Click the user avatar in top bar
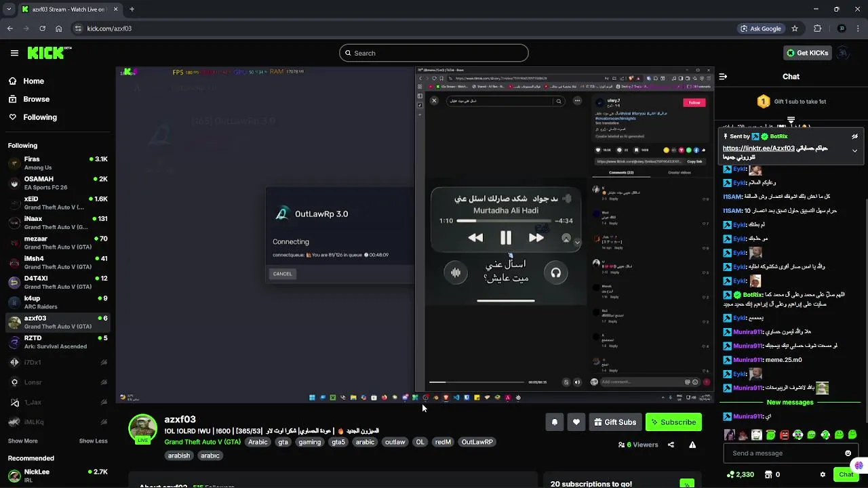The image size is (868, 488). pyautogui.click(x=843, y=53)
